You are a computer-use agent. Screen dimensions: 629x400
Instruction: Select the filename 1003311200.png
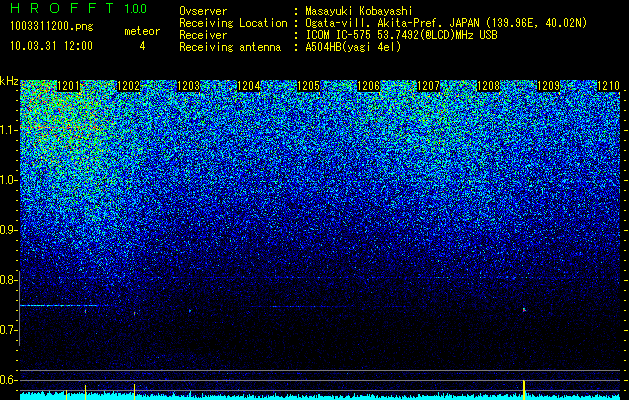point(52,26)
